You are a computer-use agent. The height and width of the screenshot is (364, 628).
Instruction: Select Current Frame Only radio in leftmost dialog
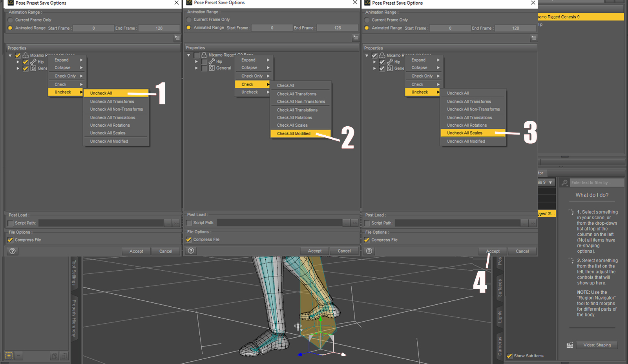(10, 20)
